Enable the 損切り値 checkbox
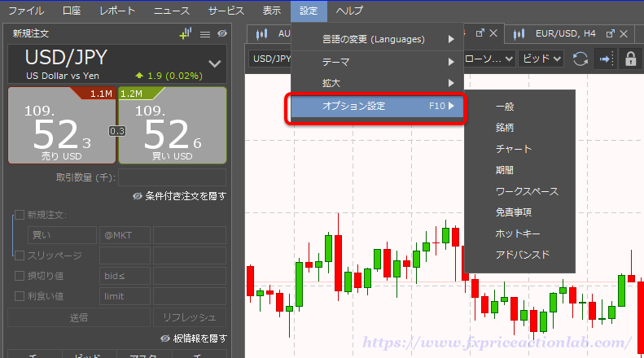The width and height of the screenshot is (644, 358). pyautogui.click(x=20, y=276)
